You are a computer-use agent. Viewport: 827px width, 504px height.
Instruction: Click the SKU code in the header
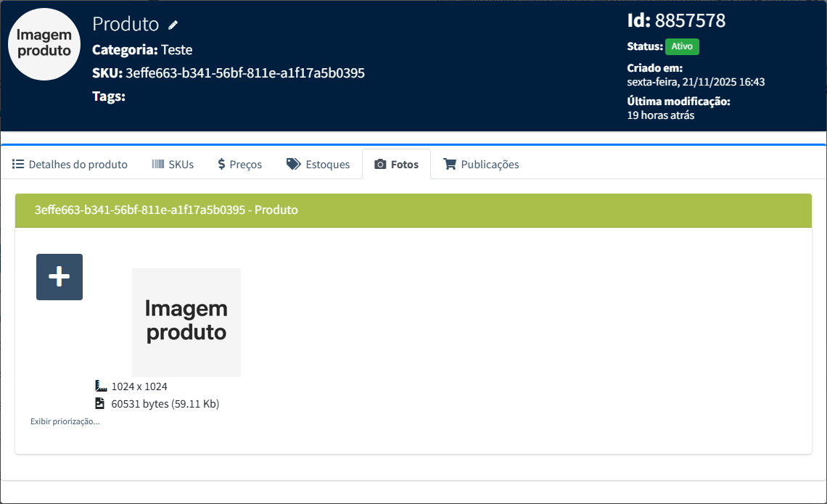coord(244,73)
